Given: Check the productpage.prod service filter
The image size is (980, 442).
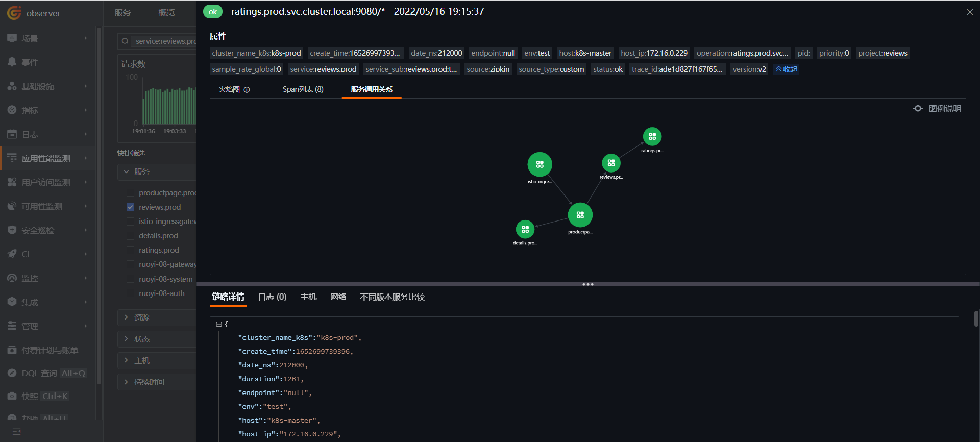Looking at the screenshot, I should click(x=130, y=193).
